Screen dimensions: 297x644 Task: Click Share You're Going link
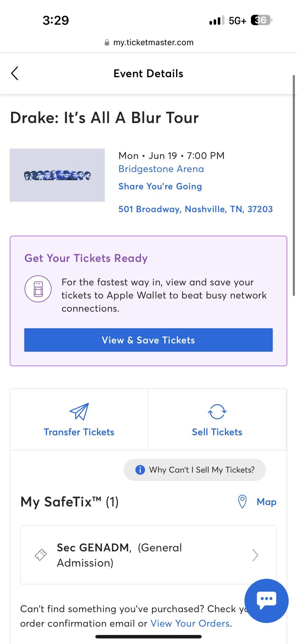pos(160,186)
